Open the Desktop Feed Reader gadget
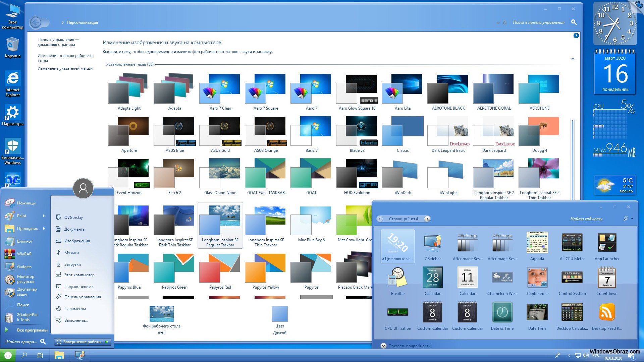The image size is (644, 362). coord(607,312)
